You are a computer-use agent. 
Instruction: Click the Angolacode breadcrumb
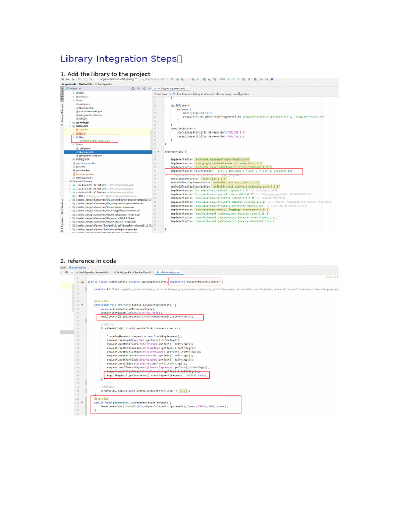click(x=69, y=84)
